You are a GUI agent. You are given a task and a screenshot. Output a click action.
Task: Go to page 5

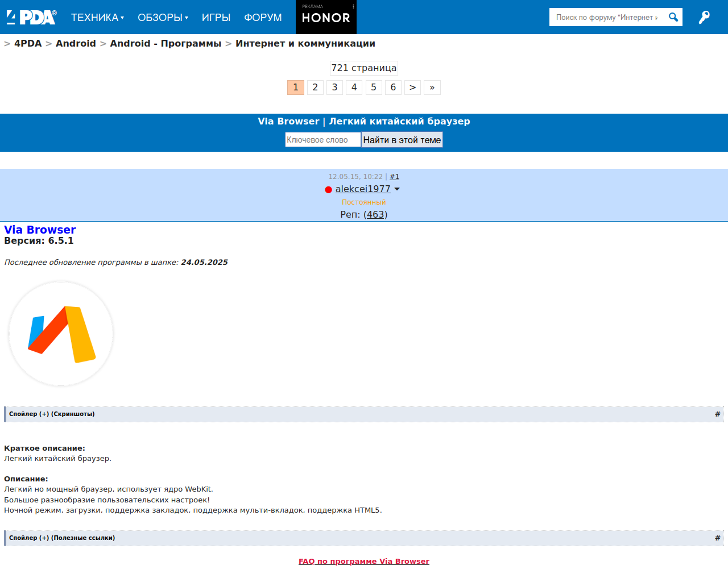click(374, 87)
